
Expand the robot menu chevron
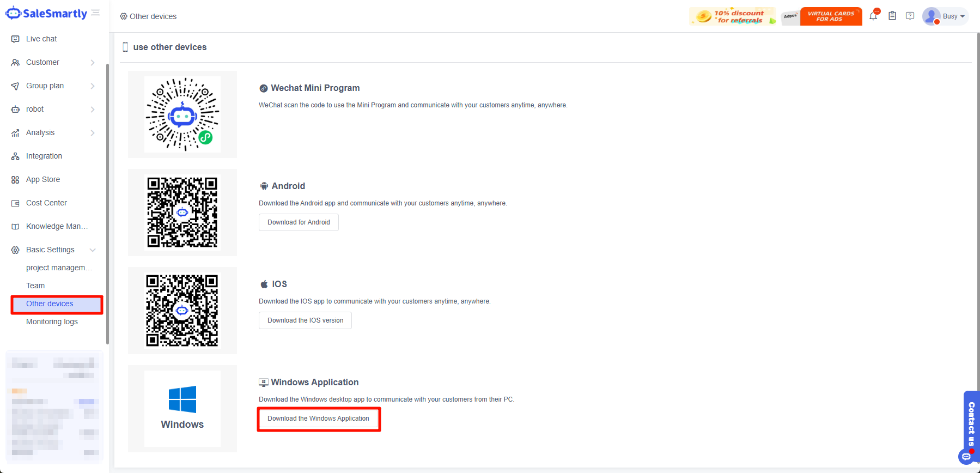click(x=93, y=110)
